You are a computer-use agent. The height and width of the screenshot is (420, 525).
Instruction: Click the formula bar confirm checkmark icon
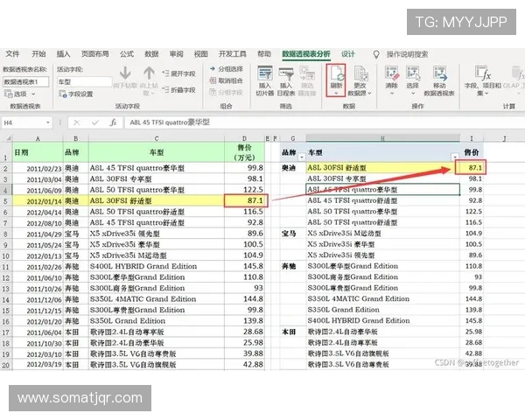pyautogui.click(x=95, y=122)
